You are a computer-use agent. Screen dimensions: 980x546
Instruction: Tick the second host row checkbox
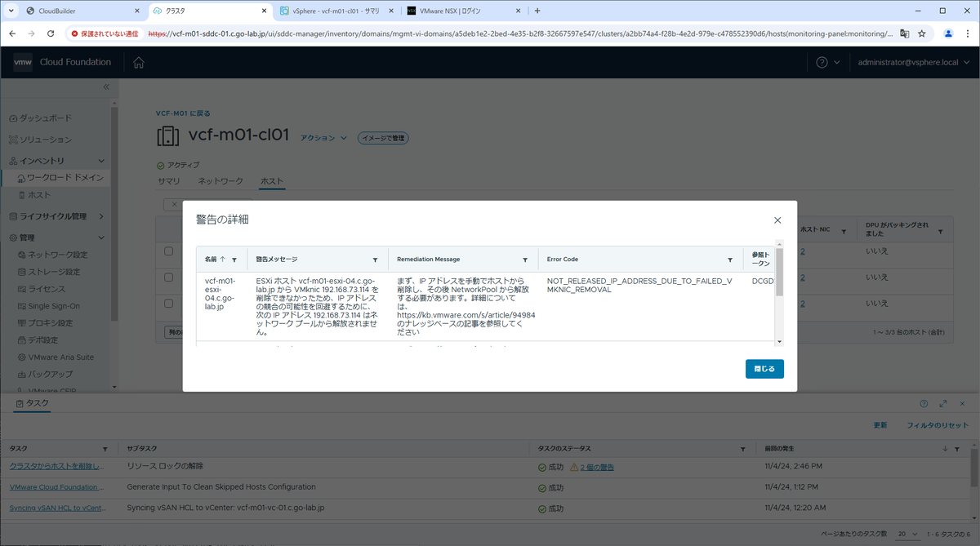pyautogui.click(x=168, y=277)
